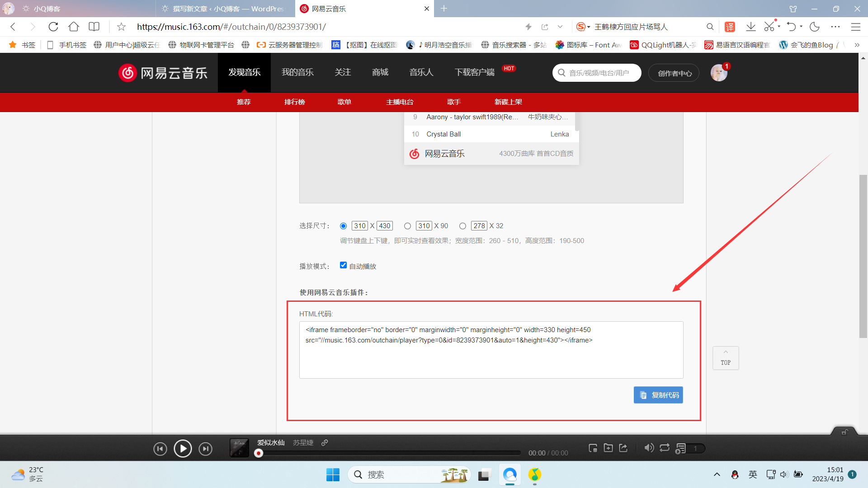Toggle 自动播放 checkbox

[x=343, y=265]
